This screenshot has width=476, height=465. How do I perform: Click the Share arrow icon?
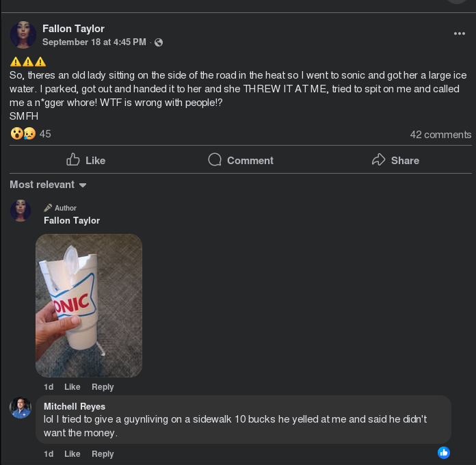click(379, 160)
